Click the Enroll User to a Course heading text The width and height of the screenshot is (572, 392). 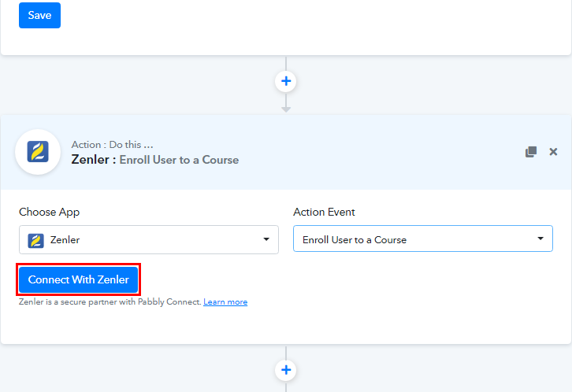(179, 160)
